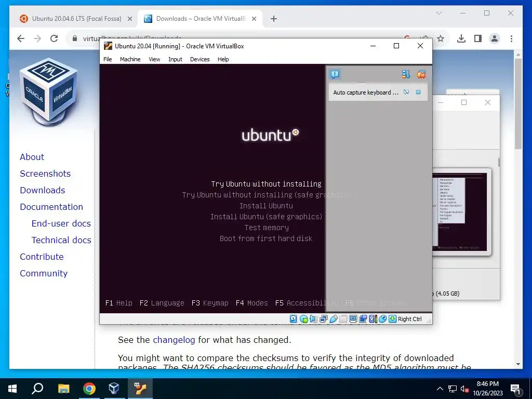This screenshot has height=399, width=532.
Task: Select Boot from first hard disk
Action: (x=266, y=238)
